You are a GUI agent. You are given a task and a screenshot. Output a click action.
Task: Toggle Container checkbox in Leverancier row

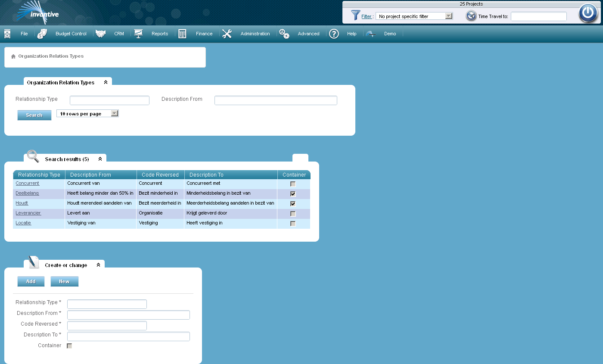point(293,214)
